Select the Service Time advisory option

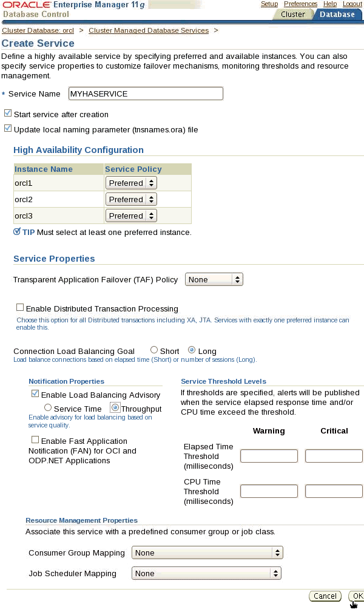(x=47, y=407)
